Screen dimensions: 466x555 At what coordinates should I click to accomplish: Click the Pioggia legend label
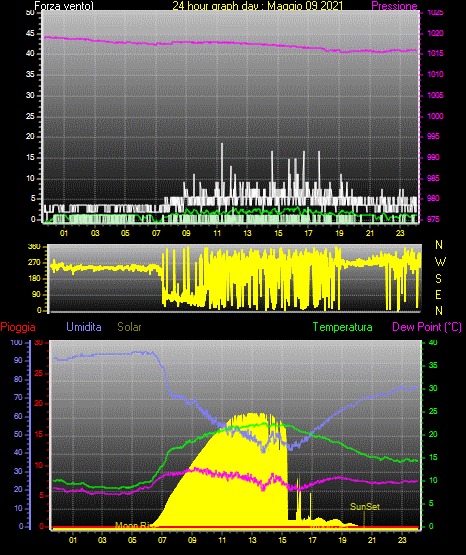point(18,327)
